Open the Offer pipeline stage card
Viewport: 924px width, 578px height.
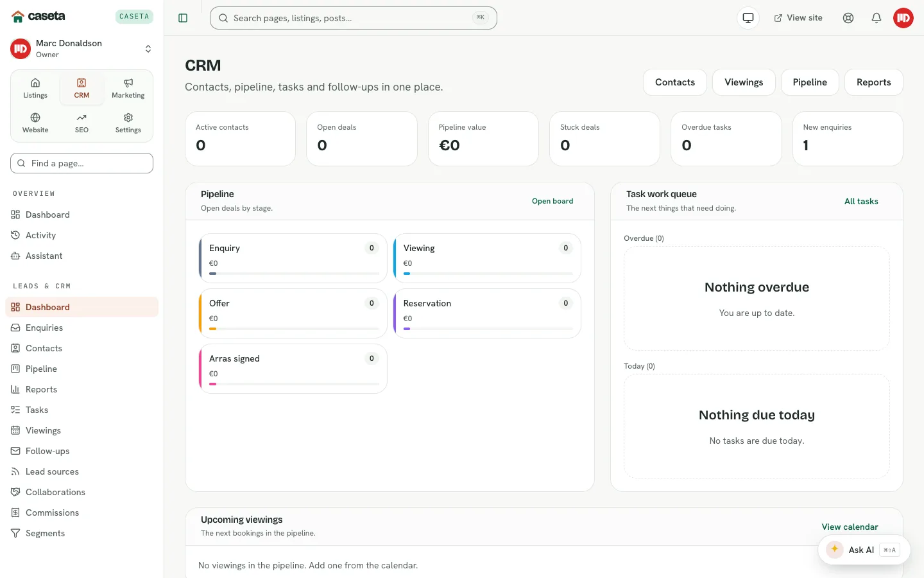click(293, 313)
